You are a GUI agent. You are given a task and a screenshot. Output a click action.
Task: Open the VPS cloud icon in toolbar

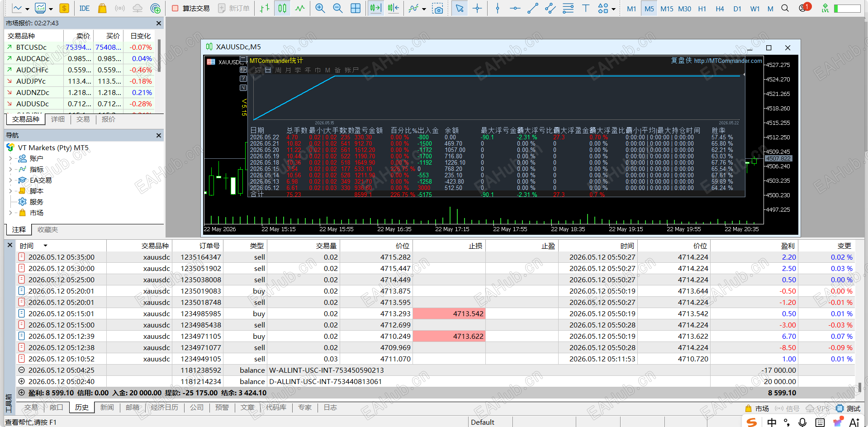(x=138, y=8)
